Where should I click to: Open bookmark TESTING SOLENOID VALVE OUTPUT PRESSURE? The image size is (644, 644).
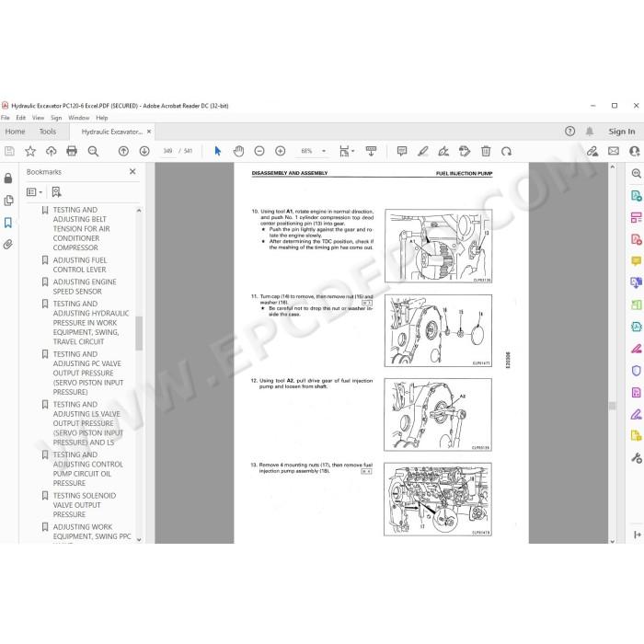(85, 505)
